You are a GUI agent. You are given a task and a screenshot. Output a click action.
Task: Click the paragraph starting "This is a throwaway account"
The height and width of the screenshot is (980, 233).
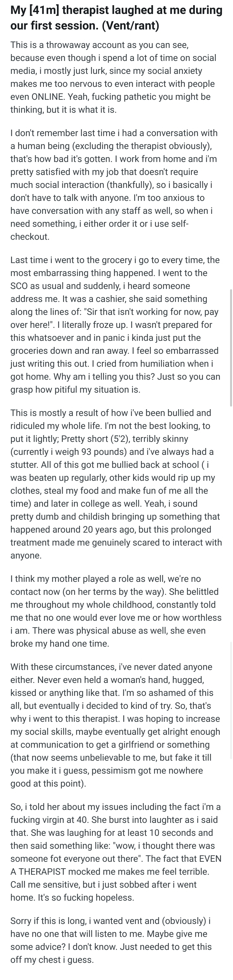113,77
